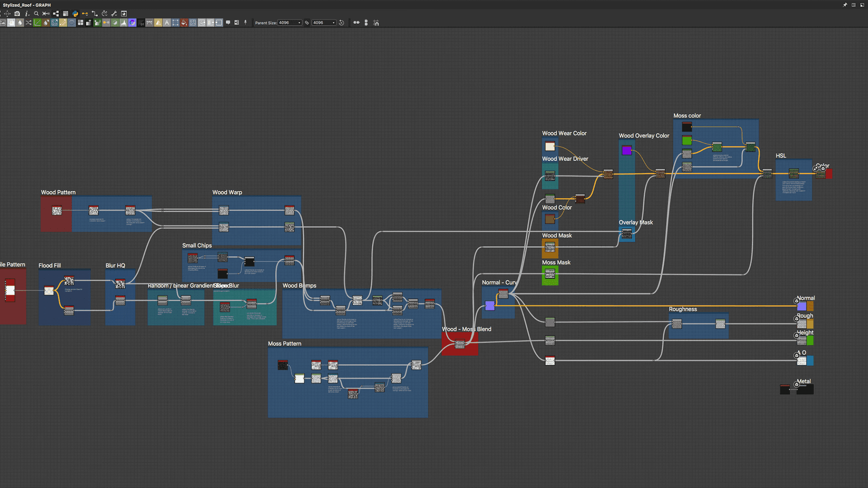Click the camera snapshot icon in toolbar
The height and width of the screenshot is (488, 868).
pyautogui.click(x=17, y=14)
